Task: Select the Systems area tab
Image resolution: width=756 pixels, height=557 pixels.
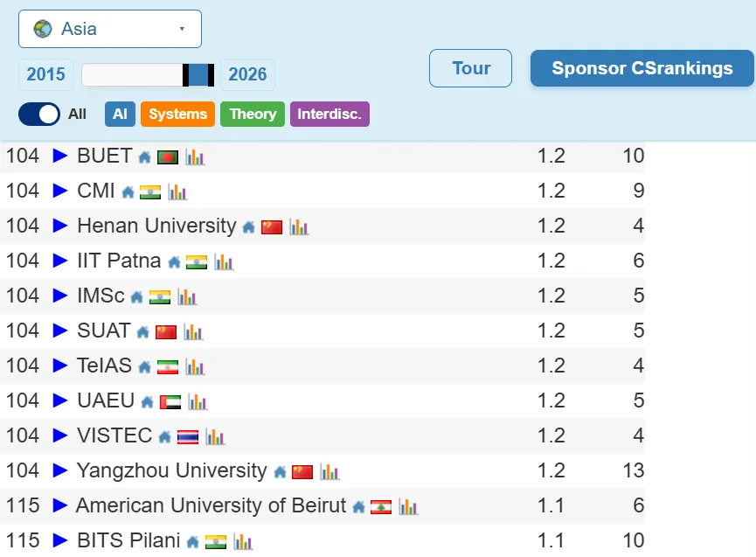Action: tap(178, 115)
